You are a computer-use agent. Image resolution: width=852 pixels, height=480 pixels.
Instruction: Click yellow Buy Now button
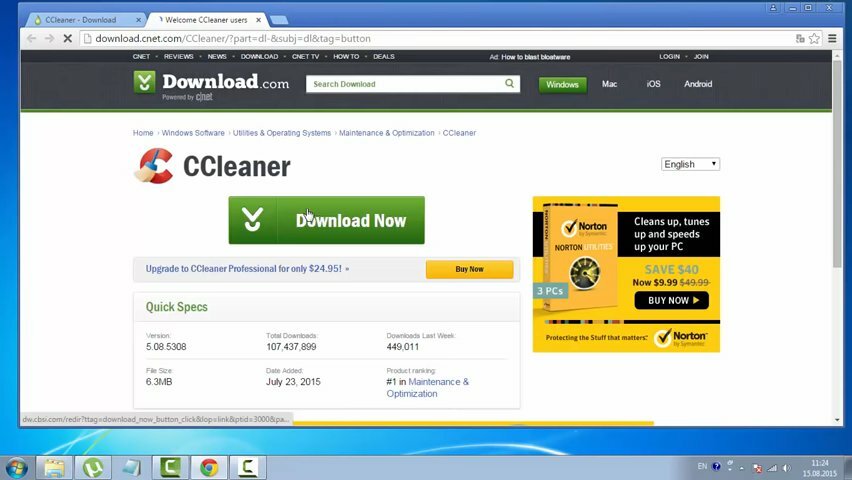[469, 269]
